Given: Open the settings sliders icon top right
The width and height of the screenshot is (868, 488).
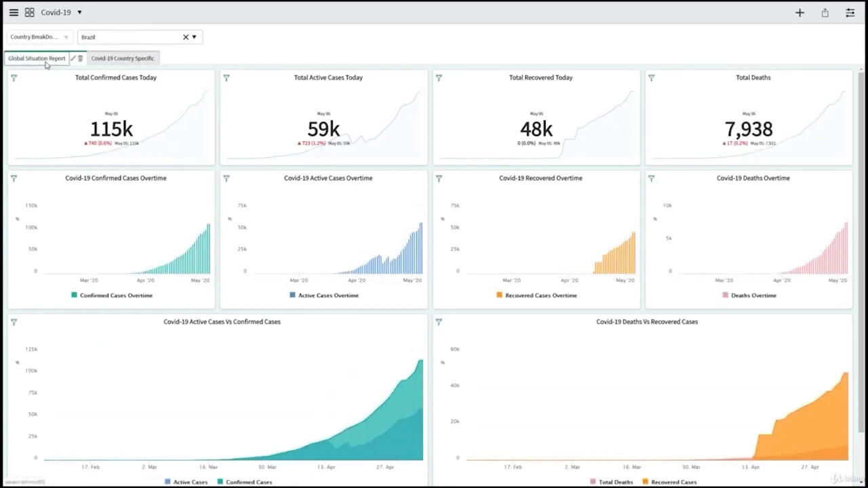Looking at the screenshot, I should (850, 12).
